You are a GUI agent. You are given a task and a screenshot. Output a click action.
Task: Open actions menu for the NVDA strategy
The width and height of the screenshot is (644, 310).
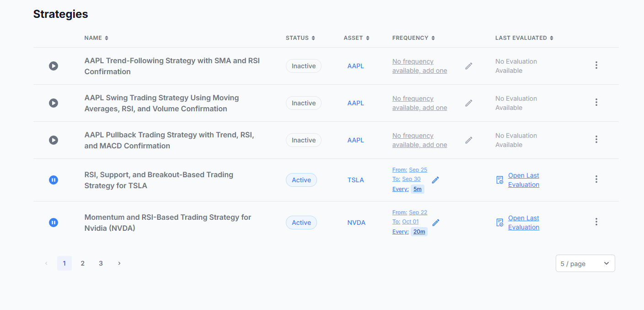tap(596, 222)
